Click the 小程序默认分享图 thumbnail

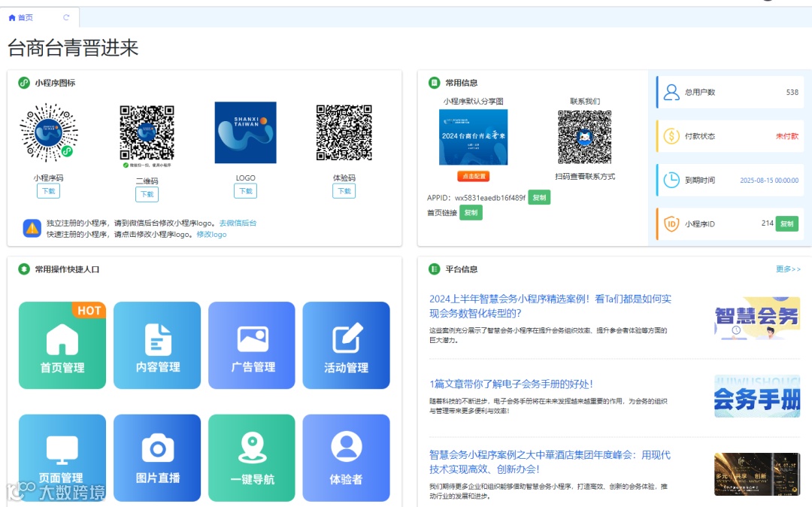tap(474, 137)
